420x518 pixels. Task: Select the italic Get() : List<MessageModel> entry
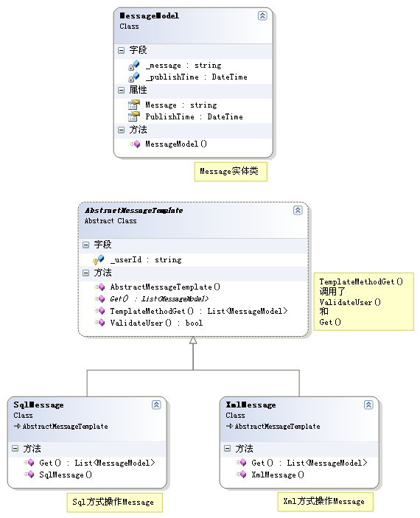coord(159,299)
